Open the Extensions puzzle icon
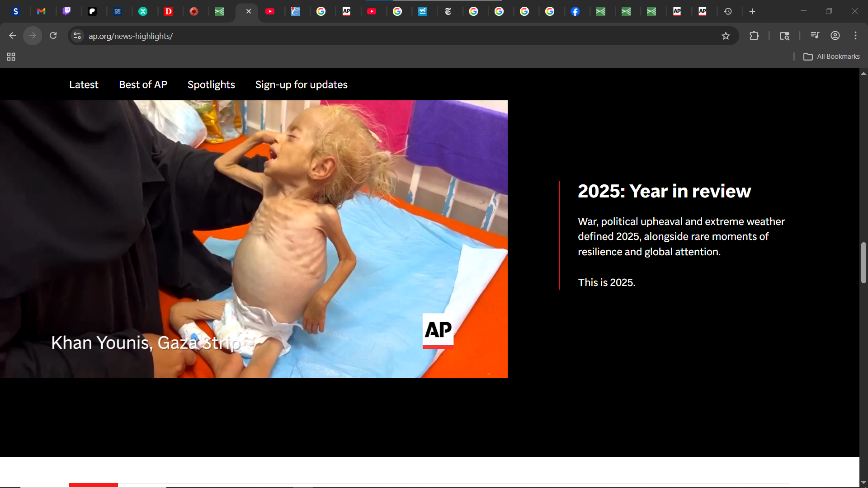 [x=754, y=36]
